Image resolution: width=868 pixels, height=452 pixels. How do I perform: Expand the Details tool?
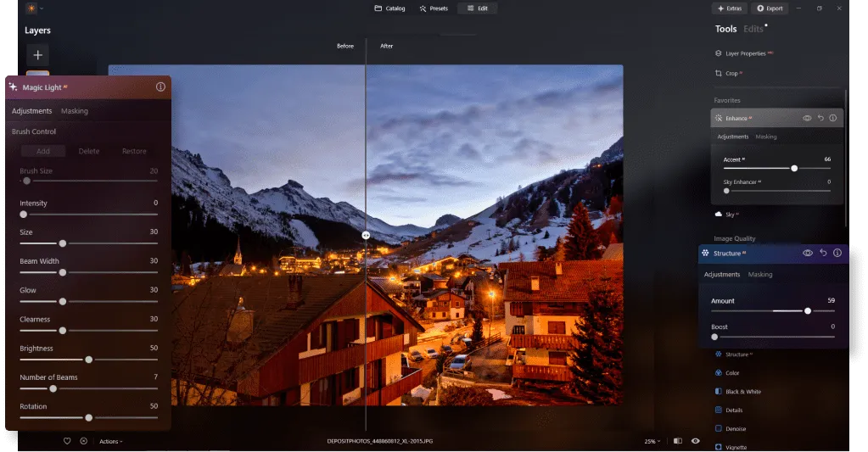coord(729,410)
